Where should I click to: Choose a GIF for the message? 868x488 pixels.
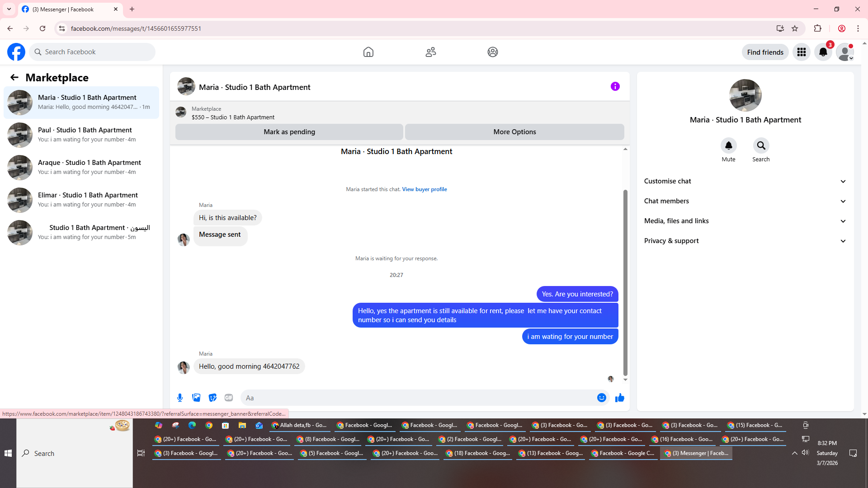point(229,398)
